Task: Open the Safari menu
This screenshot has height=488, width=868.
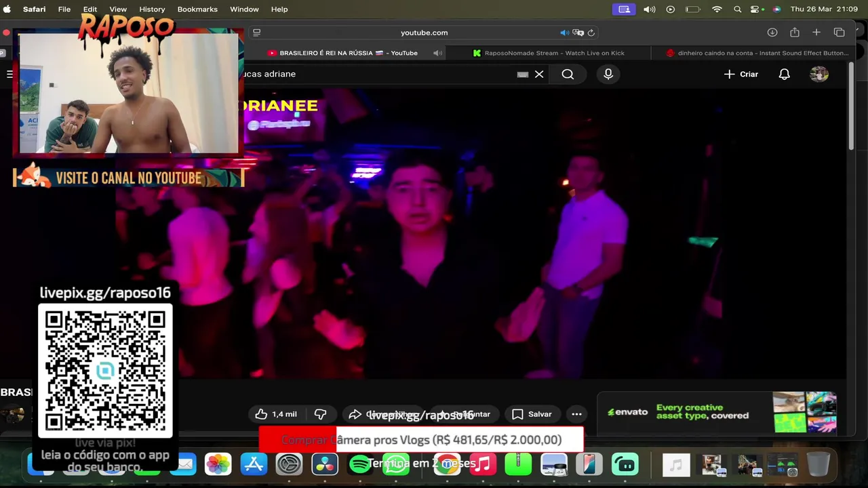Action: coord(35,9)
